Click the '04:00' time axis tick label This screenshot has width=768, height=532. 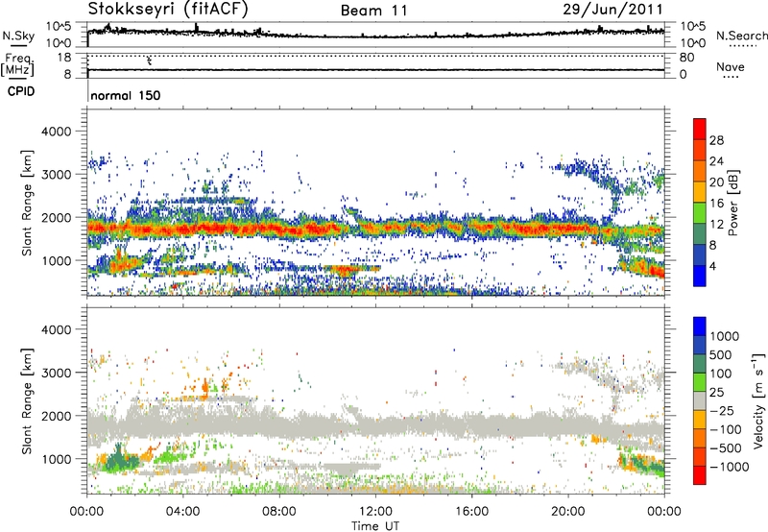click(x=183, y=512)
